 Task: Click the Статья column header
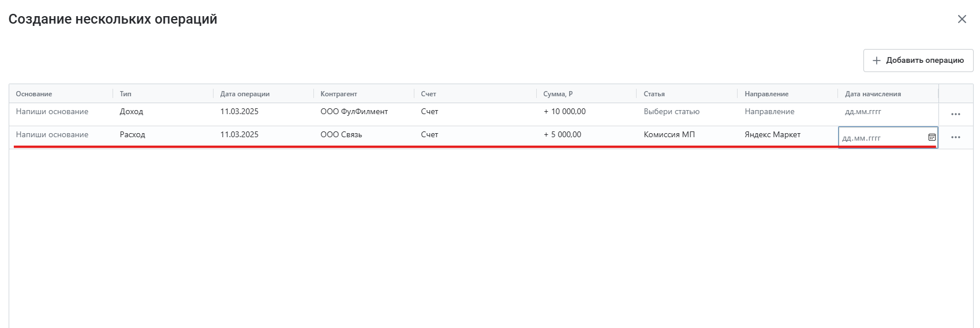pyautogui.click(x=687, y=94)
